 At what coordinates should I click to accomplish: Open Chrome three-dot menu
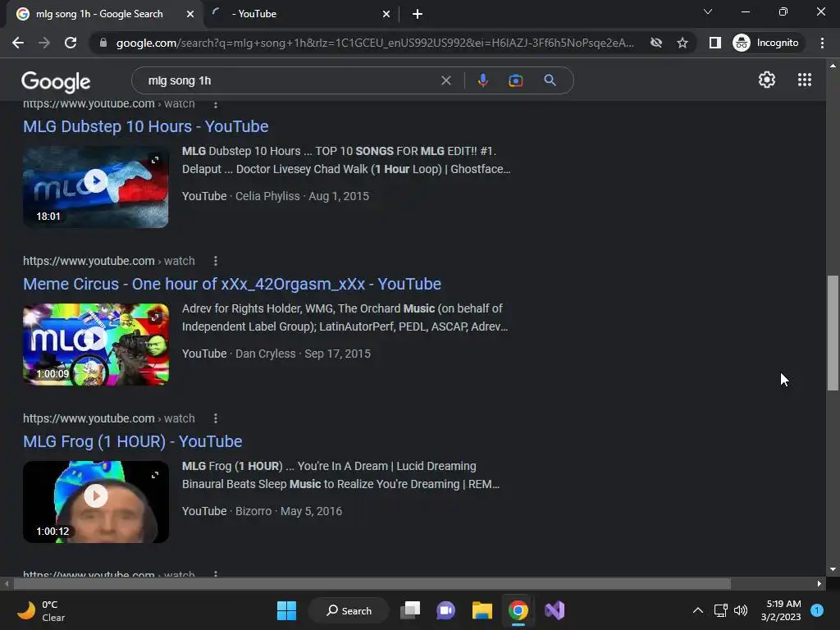(x=822, y=43)
